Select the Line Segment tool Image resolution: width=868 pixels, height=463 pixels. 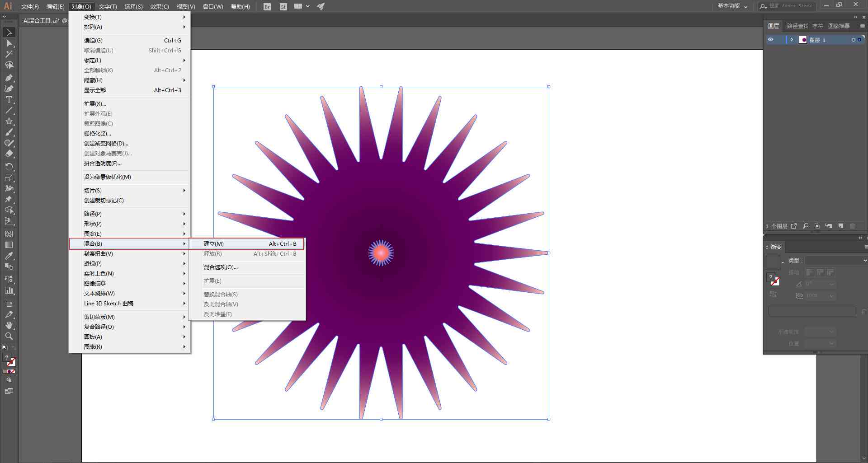click(9, 110)
